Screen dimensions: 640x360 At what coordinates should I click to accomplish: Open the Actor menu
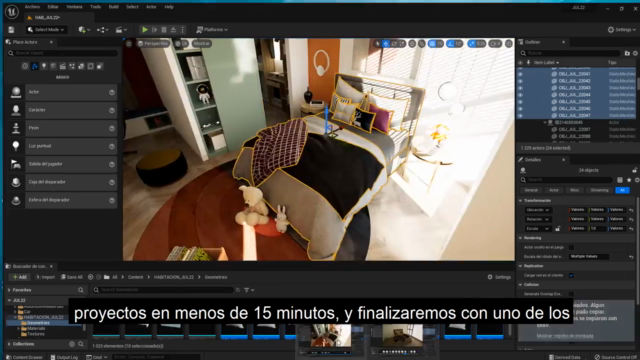(151, 7)
